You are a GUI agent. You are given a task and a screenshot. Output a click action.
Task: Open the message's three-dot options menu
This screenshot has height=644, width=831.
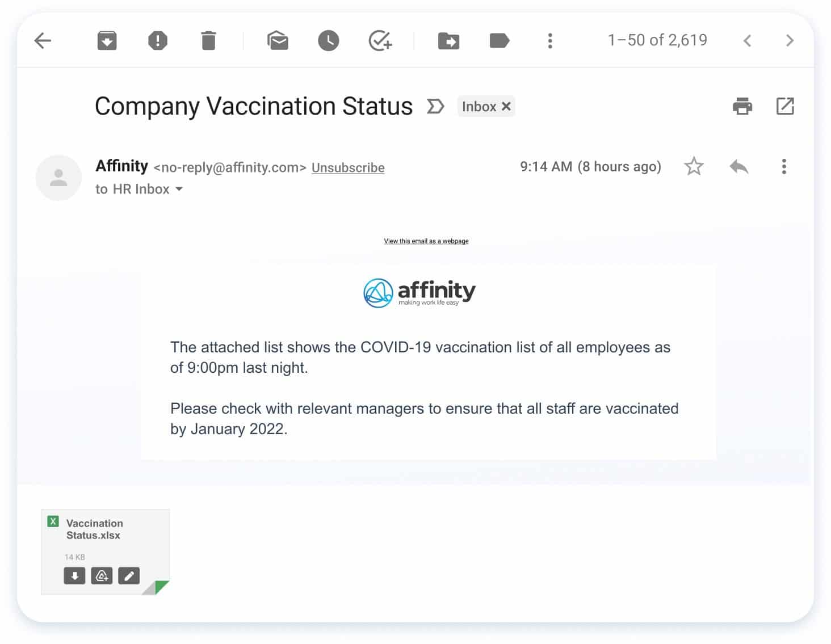click(x=784, y=166)
